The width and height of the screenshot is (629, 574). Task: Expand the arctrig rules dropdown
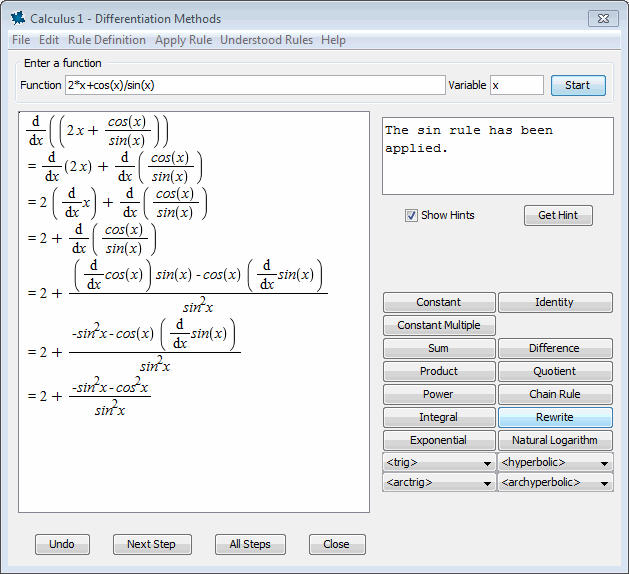click(439, 483)
